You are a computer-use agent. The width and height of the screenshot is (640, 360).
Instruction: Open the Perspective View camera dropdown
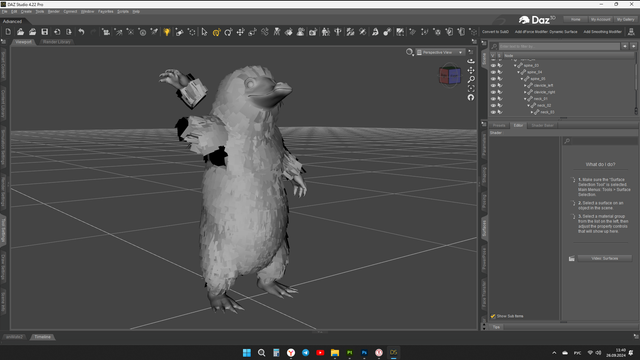(x=440, y=52)
